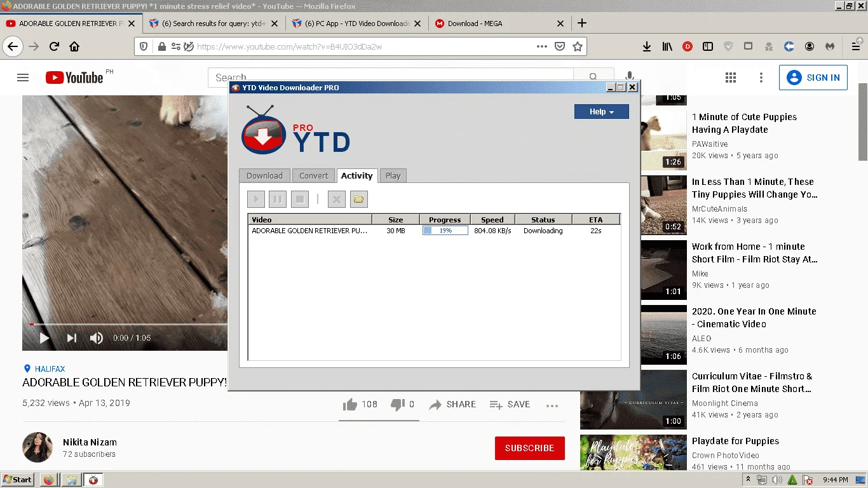
Task: Go back to the previous page
Action: click(13, 46)
